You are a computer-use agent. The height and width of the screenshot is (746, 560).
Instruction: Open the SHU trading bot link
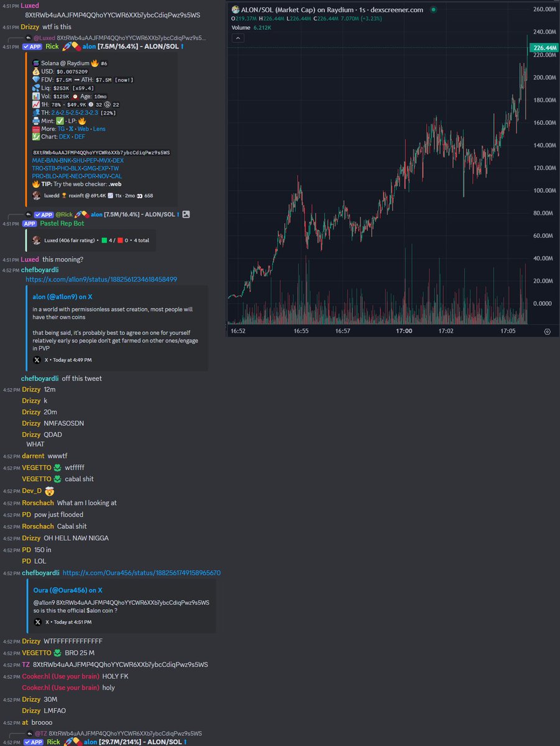pos(79,160)
